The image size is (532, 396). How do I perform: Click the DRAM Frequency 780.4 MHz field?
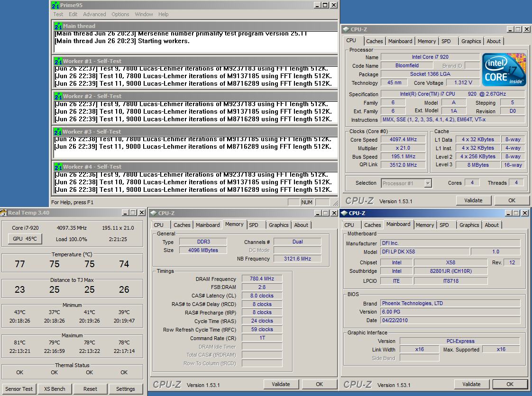[262, 279]
